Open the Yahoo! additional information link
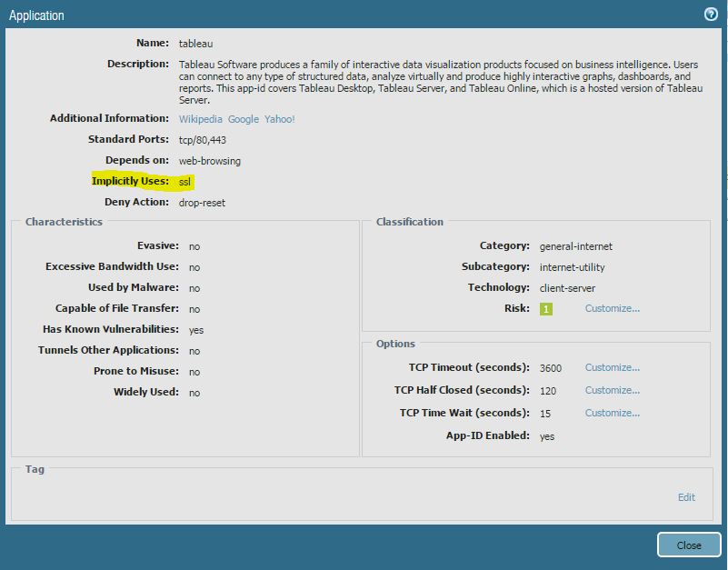Screen dimensions: 728x570 [279, 119]
